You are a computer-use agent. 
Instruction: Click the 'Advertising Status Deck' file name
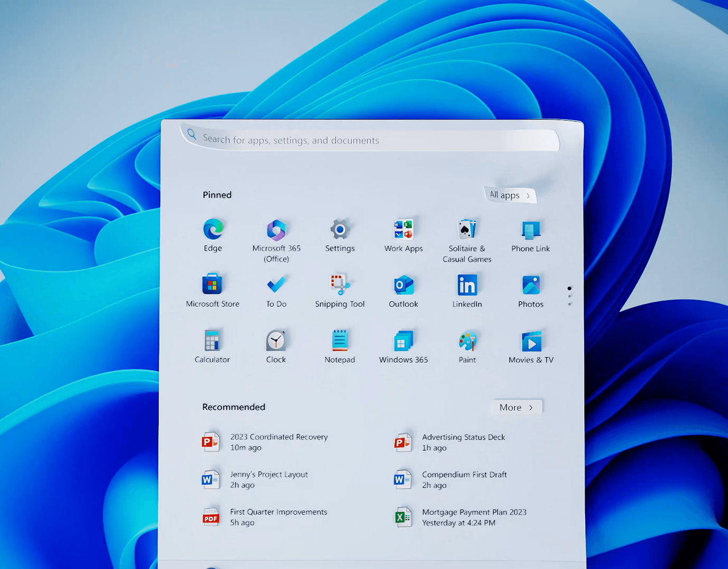pos(463,437)
